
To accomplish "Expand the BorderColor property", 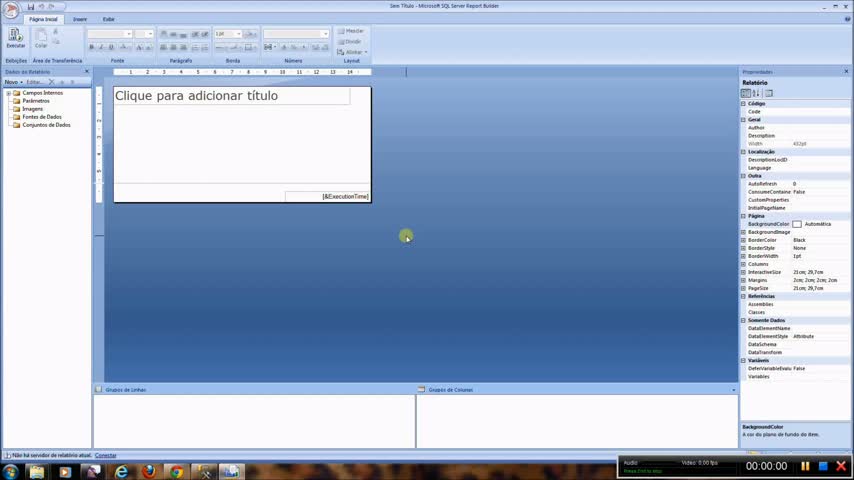I will coord(743,240).
